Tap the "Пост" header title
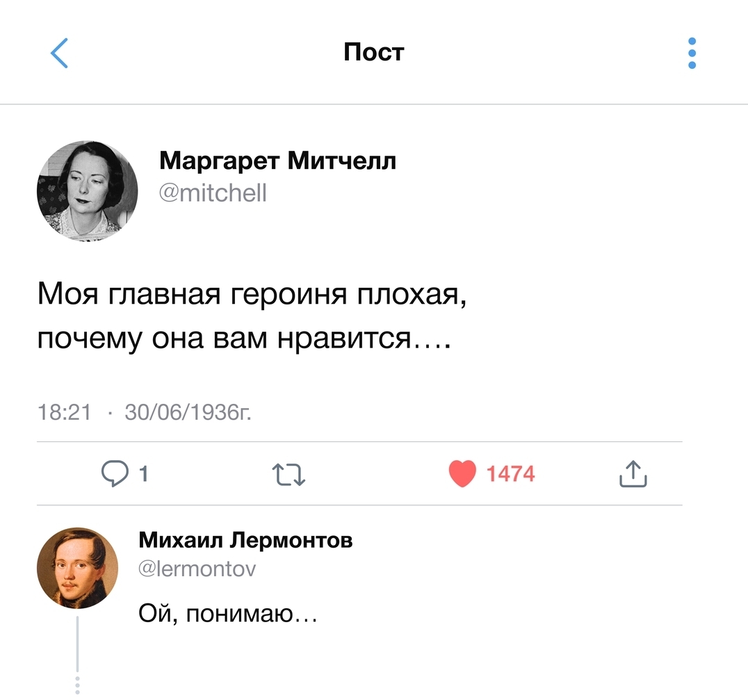This screenshot has height=700, width=748. click(373, 52)
